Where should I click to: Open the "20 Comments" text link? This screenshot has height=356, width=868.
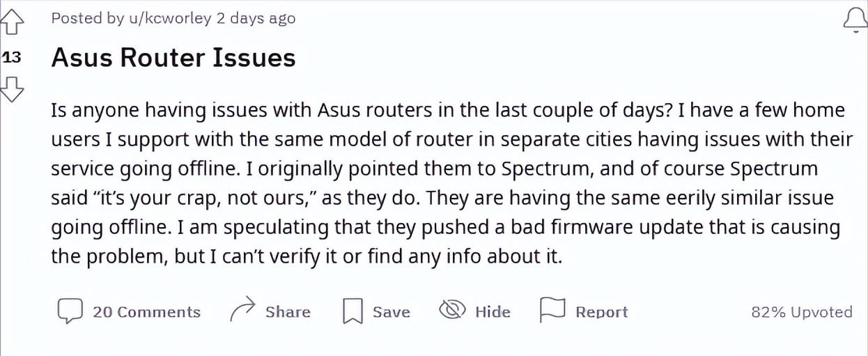pyautogui.click(x=146, y=312)
